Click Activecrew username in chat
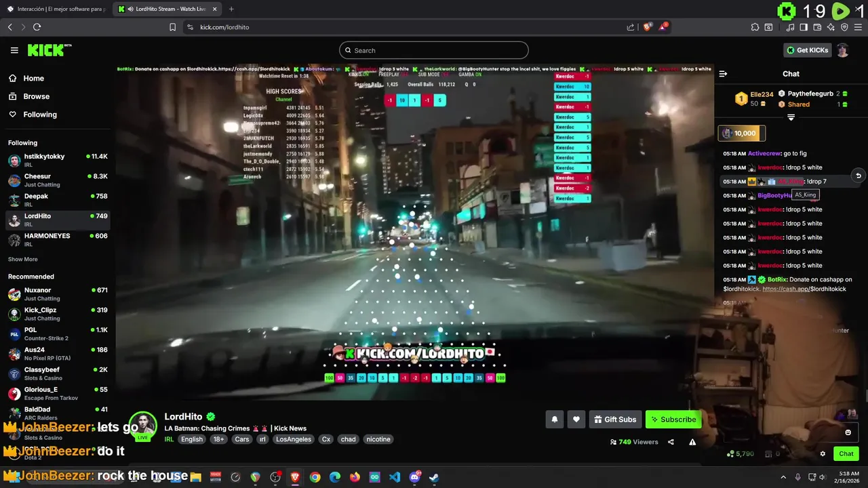 pos(764,153)
